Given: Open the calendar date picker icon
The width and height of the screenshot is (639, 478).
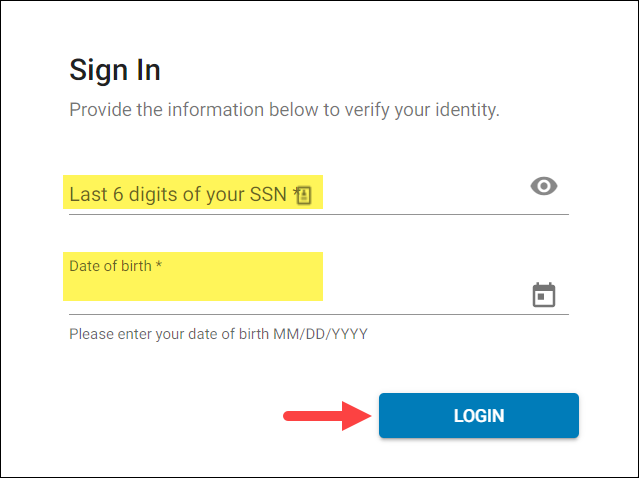Looking at the screenshot, I should click(544, 295).
